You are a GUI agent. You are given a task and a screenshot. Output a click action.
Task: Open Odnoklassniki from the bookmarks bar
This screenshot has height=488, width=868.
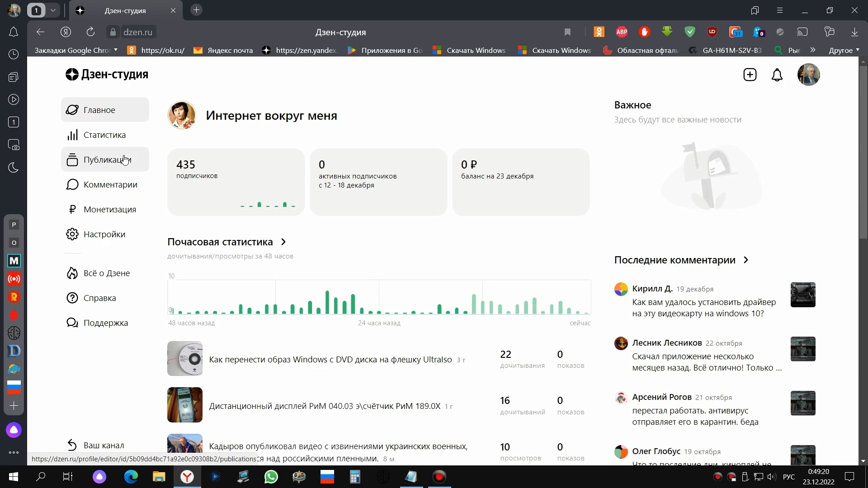point(156,50)
